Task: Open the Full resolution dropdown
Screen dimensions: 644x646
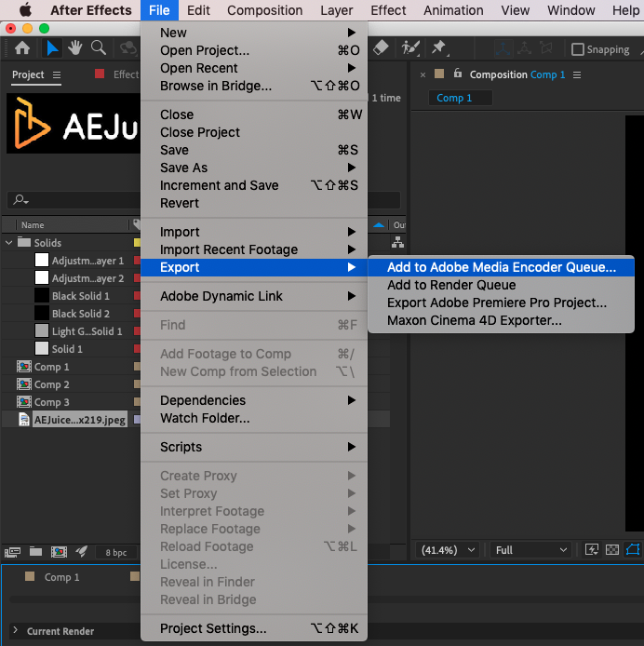Action: click(x=530, y=550)
